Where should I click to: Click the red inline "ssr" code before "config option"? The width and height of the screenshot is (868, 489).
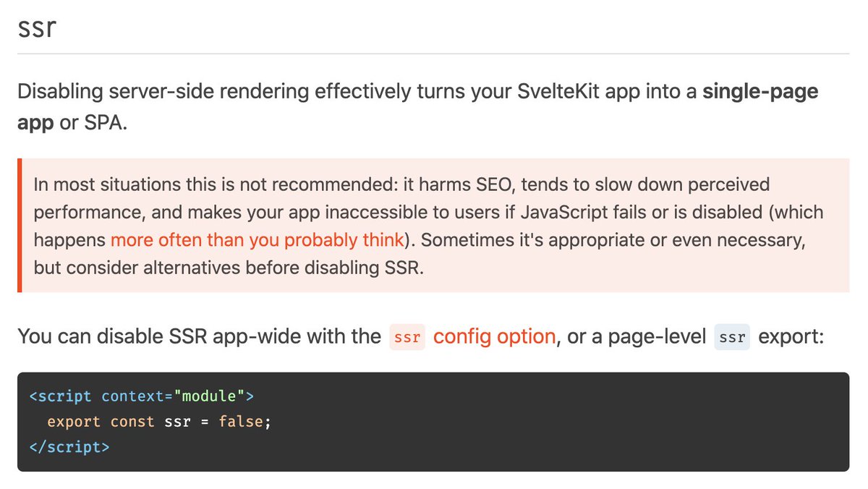click(407, 338)
